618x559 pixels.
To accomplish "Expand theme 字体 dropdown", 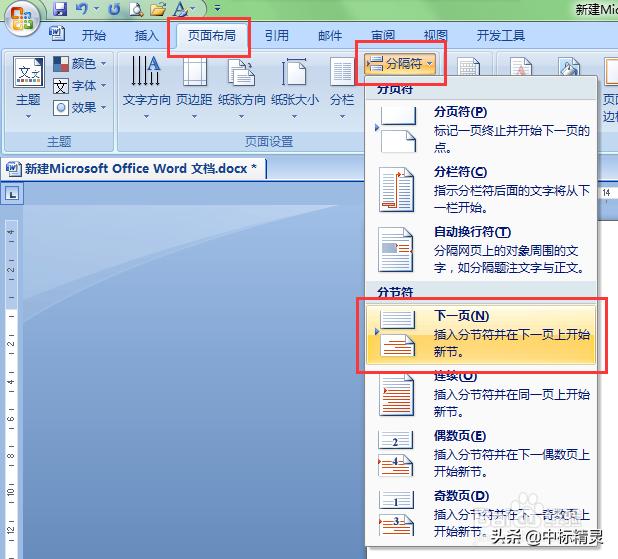I will [x=80, y=86].
